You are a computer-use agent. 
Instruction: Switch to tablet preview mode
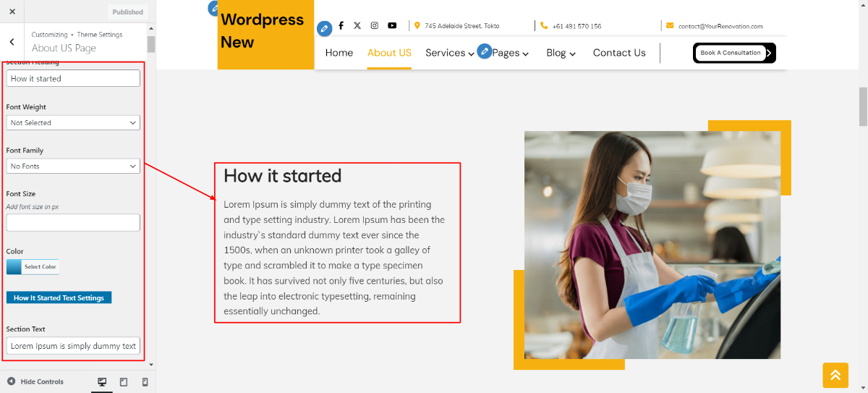click(x=124, y=381)
